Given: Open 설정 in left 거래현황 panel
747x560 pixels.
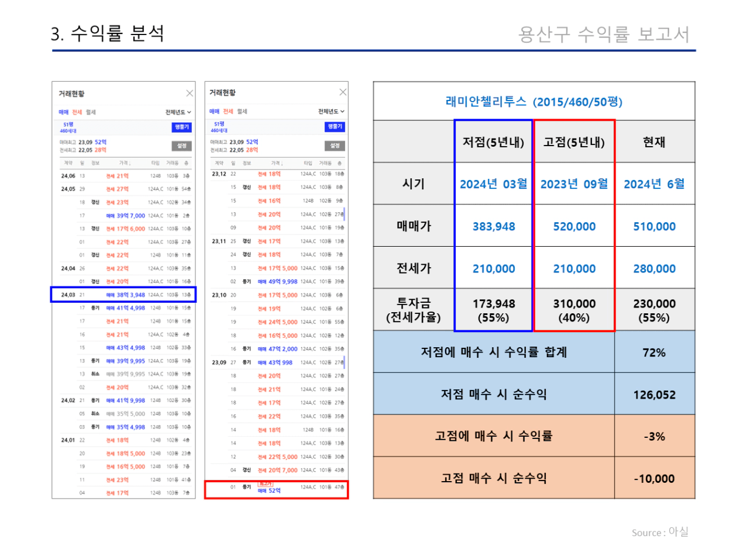Looking at the screenshot, I should tap(182, 146).
